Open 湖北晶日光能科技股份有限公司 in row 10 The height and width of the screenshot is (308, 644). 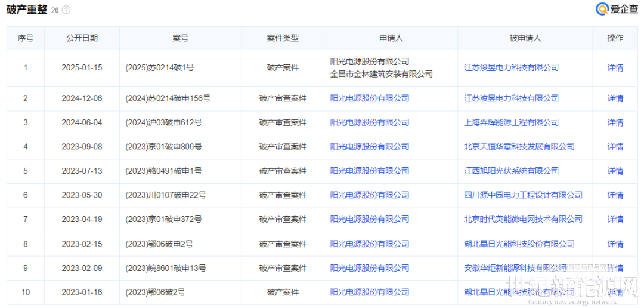click(x=519, y=292)
